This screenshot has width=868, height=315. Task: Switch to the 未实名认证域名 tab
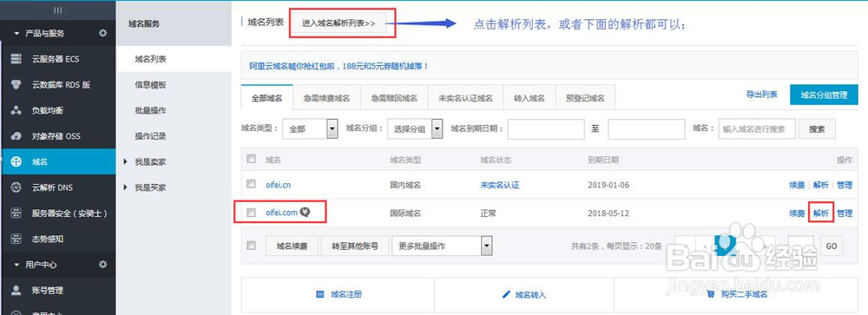tap(465, 98)
